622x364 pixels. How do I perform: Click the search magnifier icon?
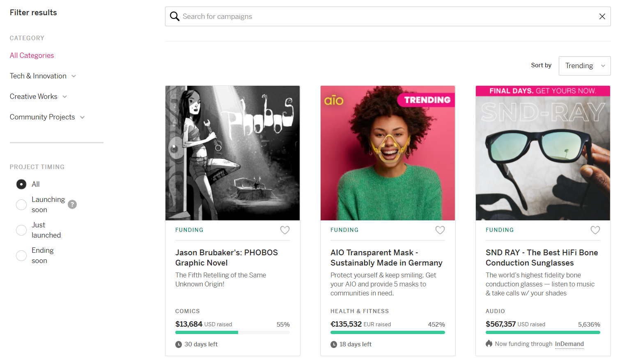(x=175, y=16)
